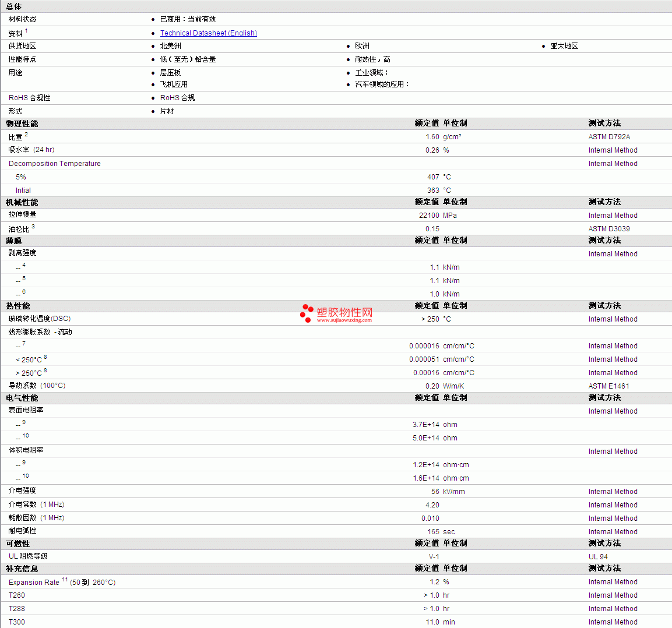
Task: Click the 北美洲 availability entry
Action: 171,46
